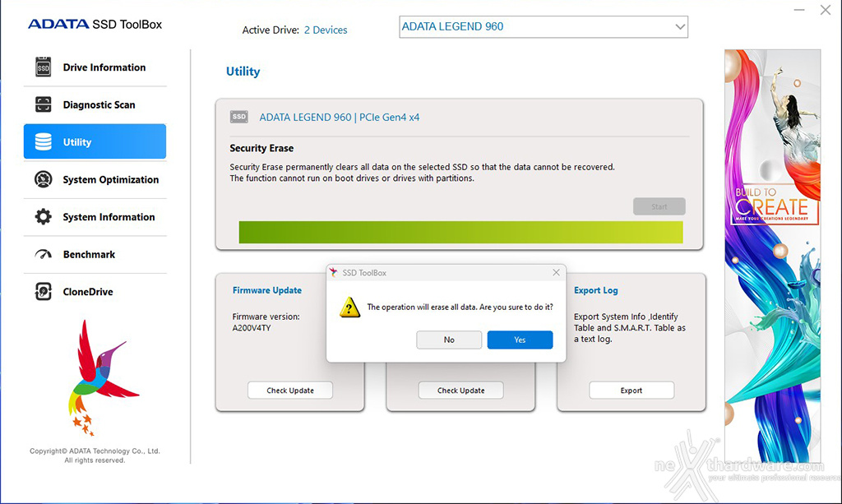The height and width of the screenshot is (504, 842).
Task: Click the Utility page title
Action: [x=243, y=72]
